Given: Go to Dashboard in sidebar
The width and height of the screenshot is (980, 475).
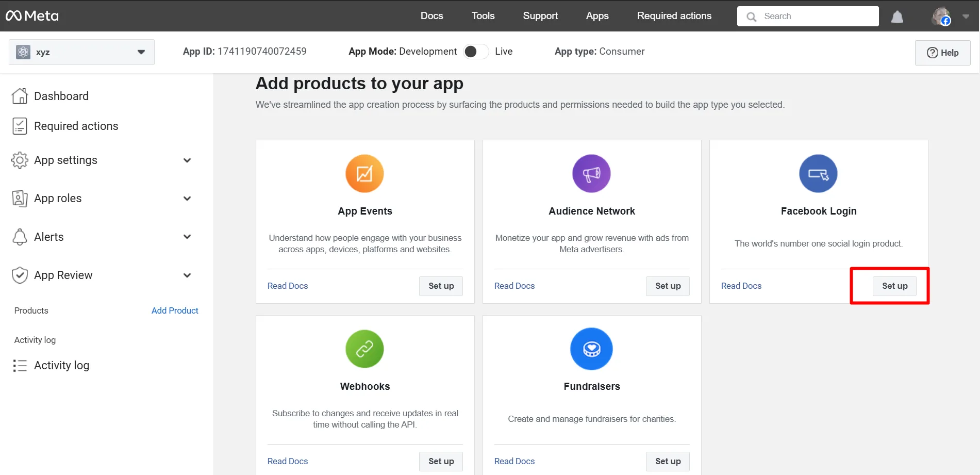Looking at the screenshot, I should click(x=61, y=96).
